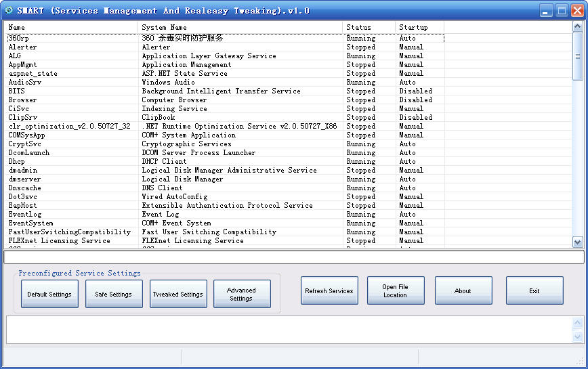Apply Safe Settings preset
This screenshot has width=588, height=369.
point(114,295)
